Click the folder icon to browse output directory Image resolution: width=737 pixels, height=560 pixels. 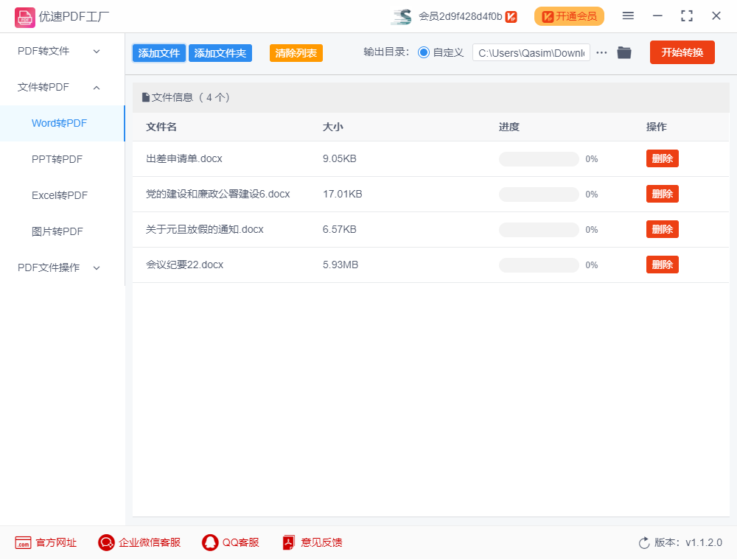click(x=624, y=52)
